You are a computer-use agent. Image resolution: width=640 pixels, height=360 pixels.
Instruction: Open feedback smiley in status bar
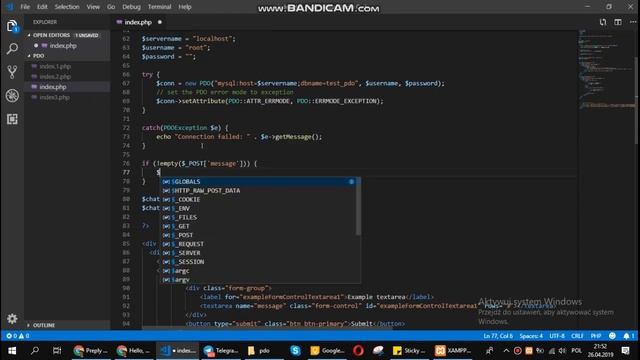[x=612, y=336]
